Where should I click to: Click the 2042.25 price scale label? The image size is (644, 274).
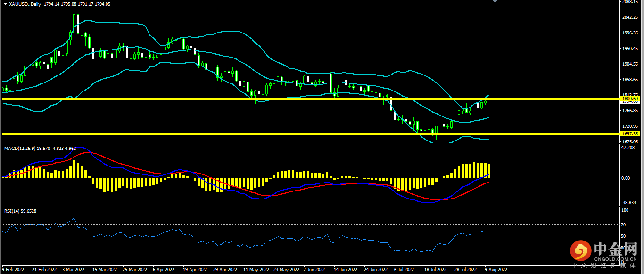pos(631,17)
